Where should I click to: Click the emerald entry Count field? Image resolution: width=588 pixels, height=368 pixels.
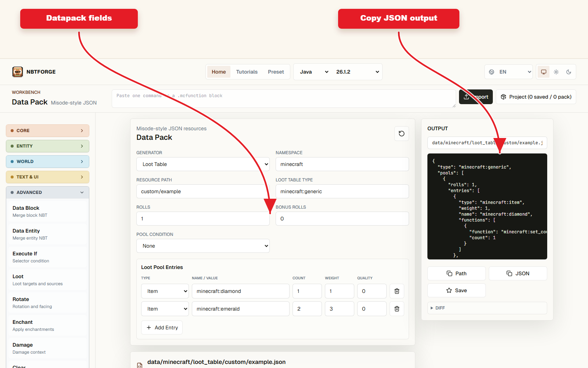307,309
